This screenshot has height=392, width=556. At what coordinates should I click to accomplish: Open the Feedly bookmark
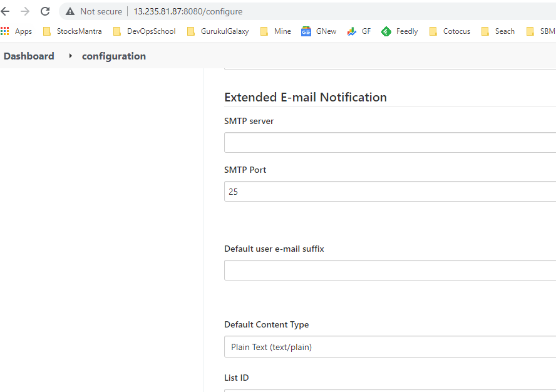point(399,31)
